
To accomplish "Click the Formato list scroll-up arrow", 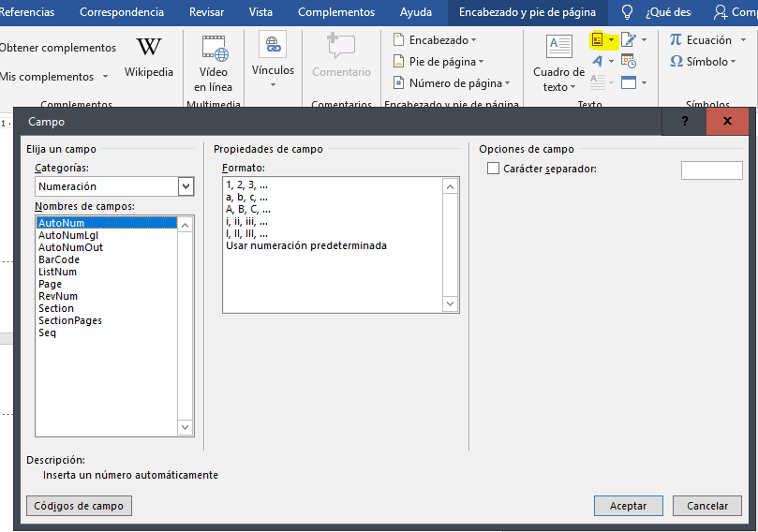I will (450, 186).
